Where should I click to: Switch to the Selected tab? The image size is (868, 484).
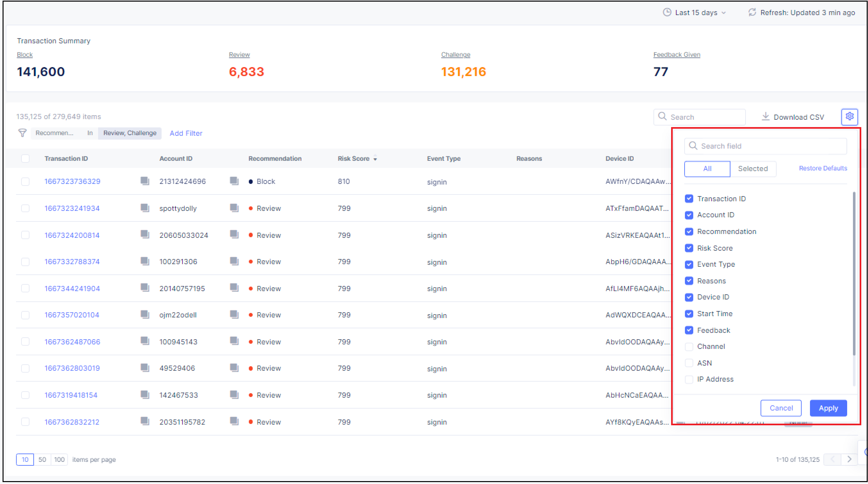click(753, 169)
